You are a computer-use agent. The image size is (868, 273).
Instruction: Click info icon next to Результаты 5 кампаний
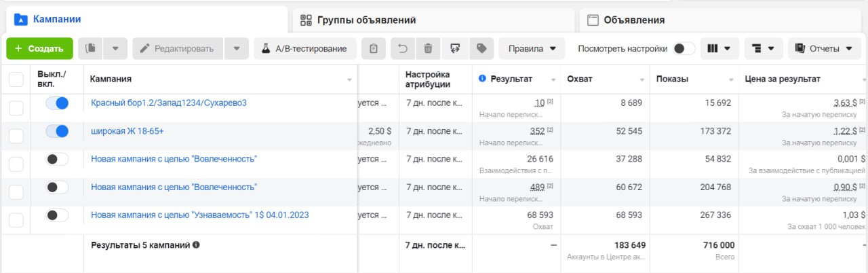point(196,245)
